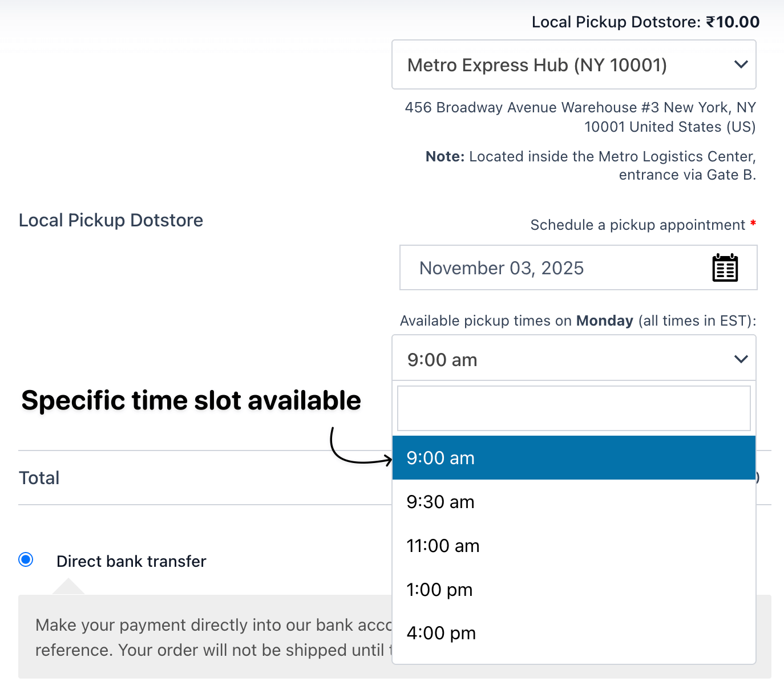Click the Metro Express Hub (NY 10001) selector

click(537, 64)
